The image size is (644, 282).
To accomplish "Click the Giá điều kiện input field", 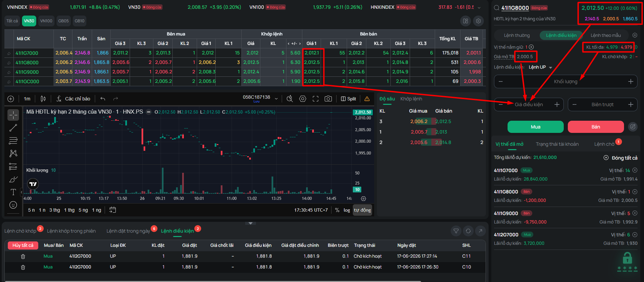I will [x=529, y=104].
